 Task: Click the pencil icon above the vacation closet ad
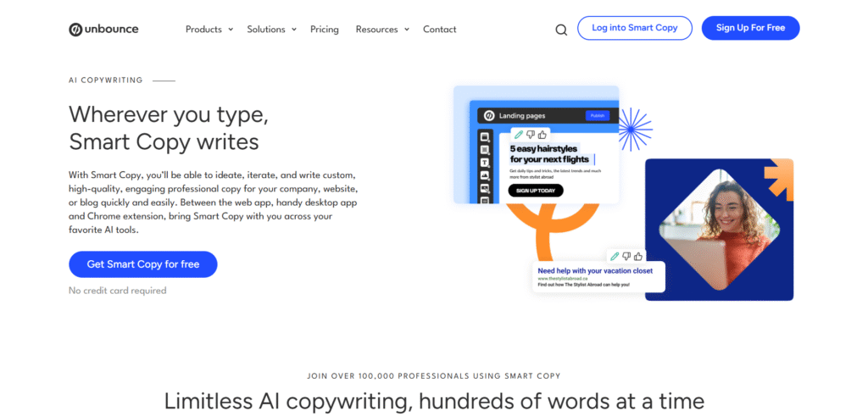pos(615,256)
